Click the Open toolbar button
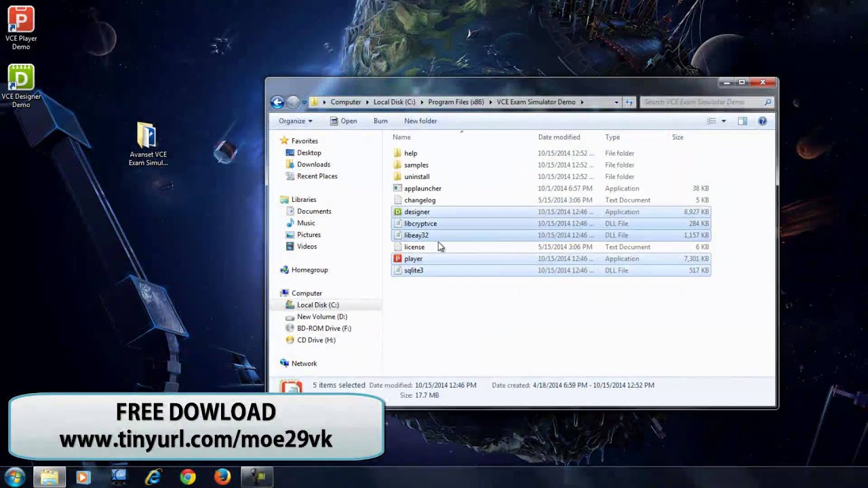The image size is (868, 488). [344, 121]
